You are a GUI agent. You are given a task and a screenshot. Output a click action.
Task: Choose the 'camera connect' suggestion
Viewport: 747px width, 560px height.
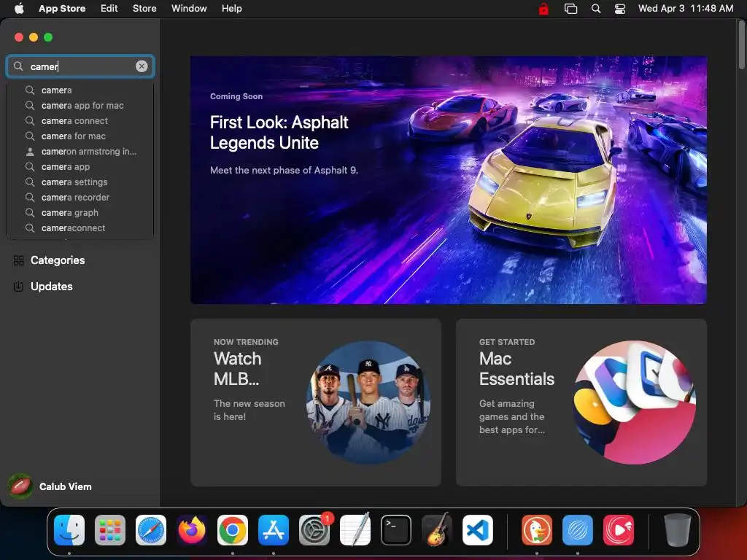pos(80,120)
